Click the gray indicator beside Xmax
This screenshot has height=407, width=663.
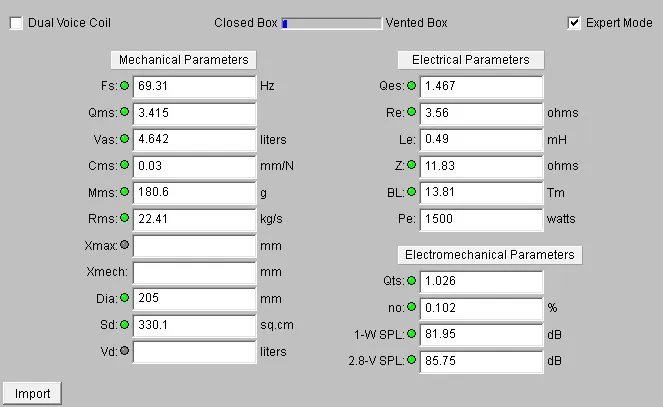coord(125,245)
